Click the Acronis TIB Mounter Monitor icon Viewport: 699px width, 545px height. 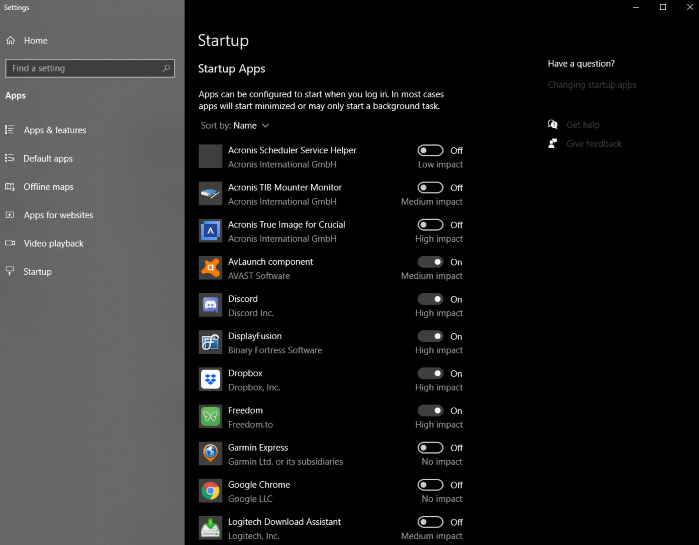coord(210,193)
